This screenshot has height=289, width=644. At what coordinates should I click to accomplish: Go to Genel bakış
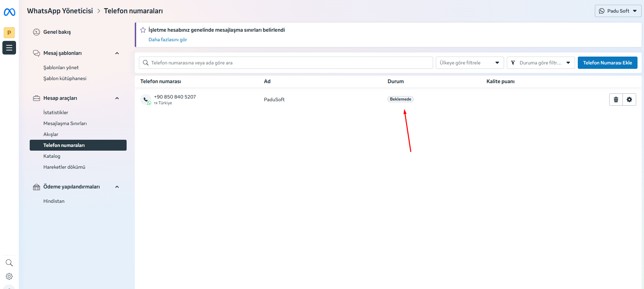coord(57,32)
